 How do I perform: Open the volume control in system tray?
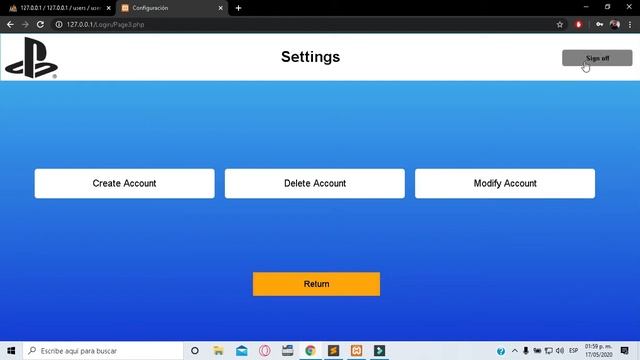[560, 351]
